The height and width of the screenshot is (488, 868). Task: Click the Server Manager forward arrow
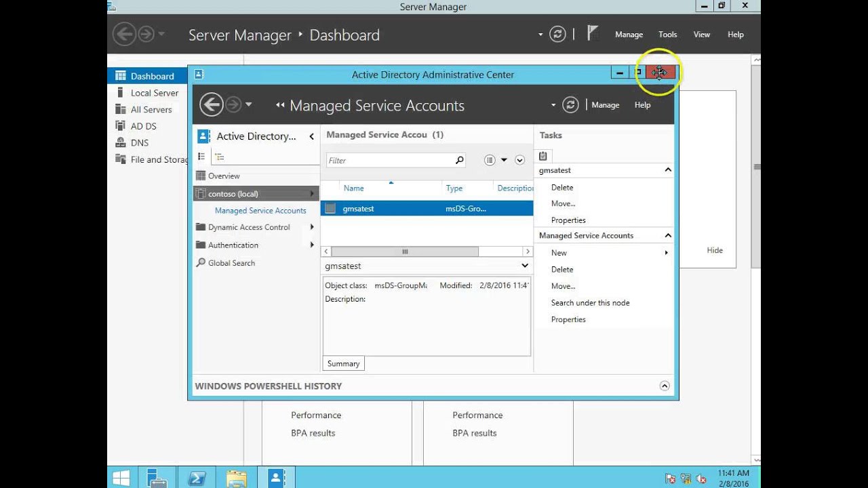(x=146, y=34)
